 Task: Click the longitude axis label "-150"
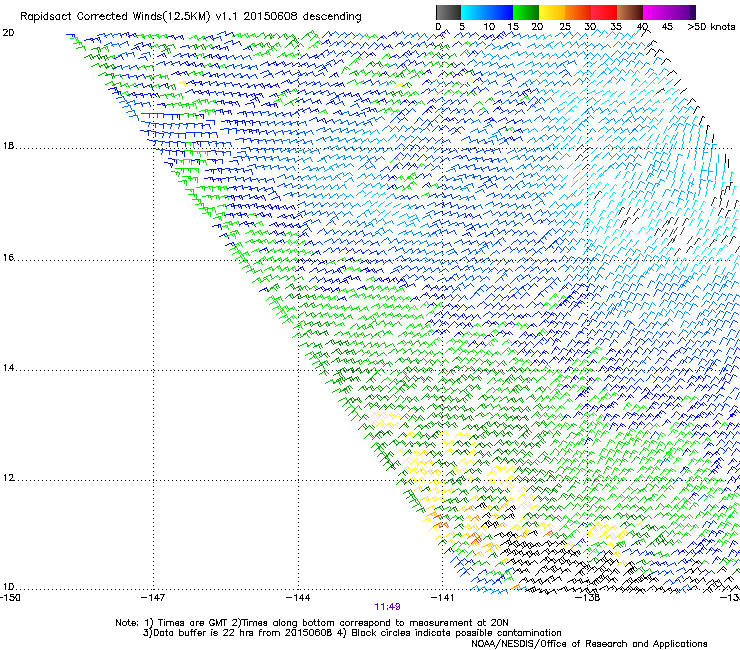pos(10,598)
